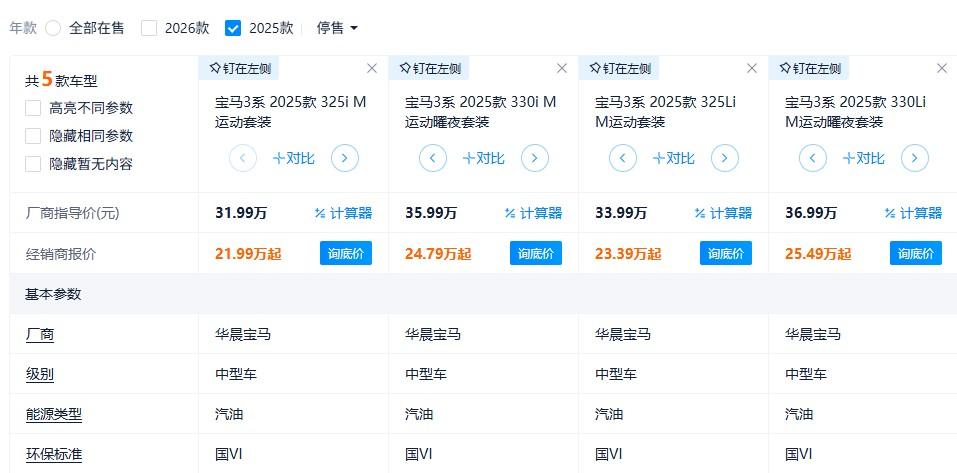Remove the 330Li M运动曜夜套装 column
Image resolution: width=957 pixels, height=473 pixels.
942,68
